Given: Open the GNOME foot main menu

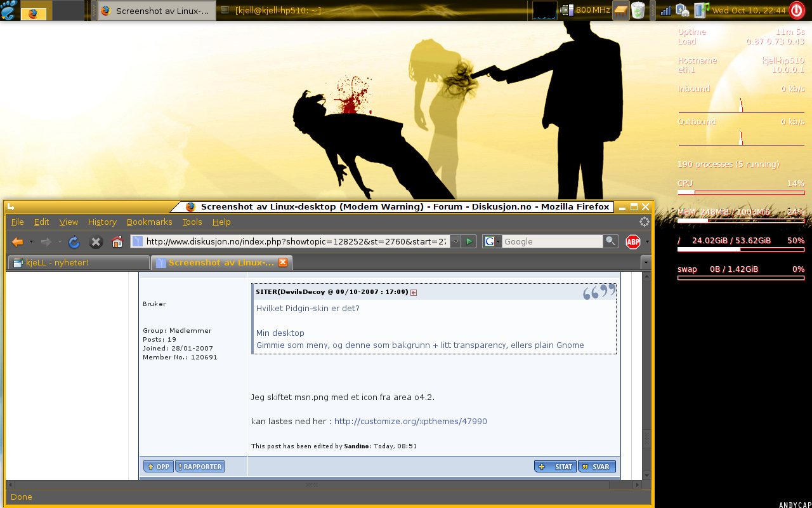Looking at the screenshot, I should 9,10.
